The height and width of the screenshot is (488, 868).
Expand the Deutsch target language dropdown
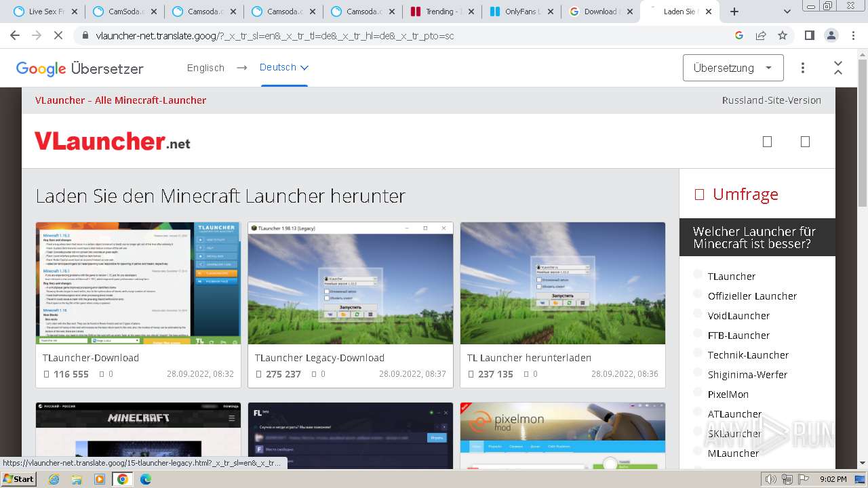[283, 67]
